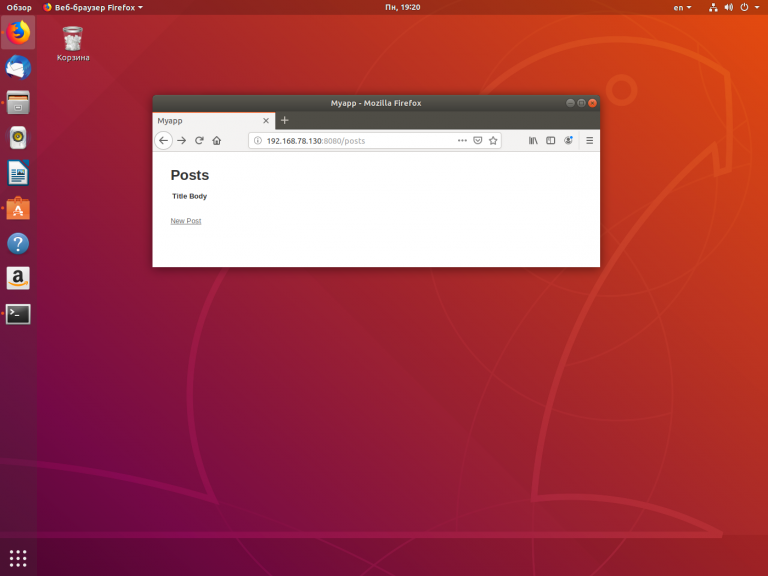Open LibreOffice Writer from the dock
The image size is (768, 576).
pyautogui.click(x=18, y=173)
